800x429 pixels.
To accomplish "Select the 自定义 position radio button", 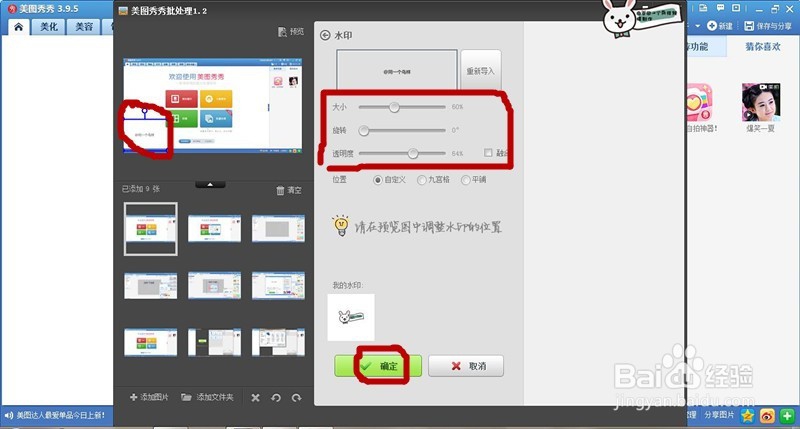I will click(378, 180).
